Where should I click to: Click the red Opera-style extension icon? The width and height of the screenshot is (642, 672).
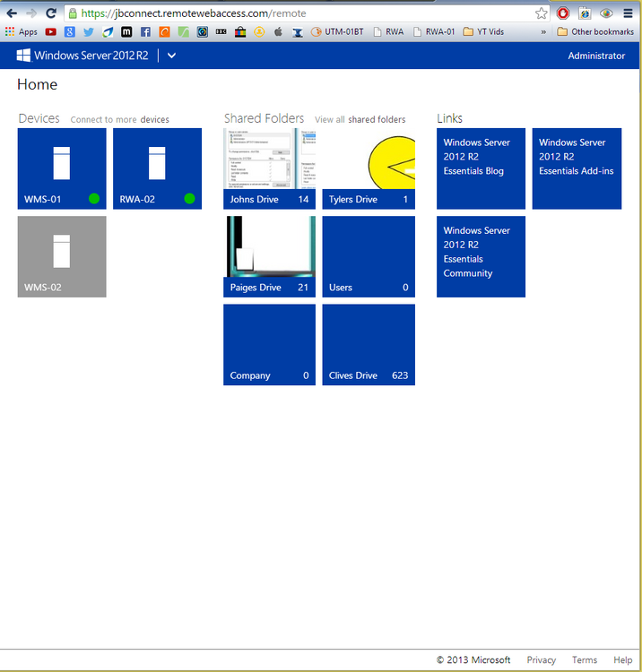click(563, 13)
